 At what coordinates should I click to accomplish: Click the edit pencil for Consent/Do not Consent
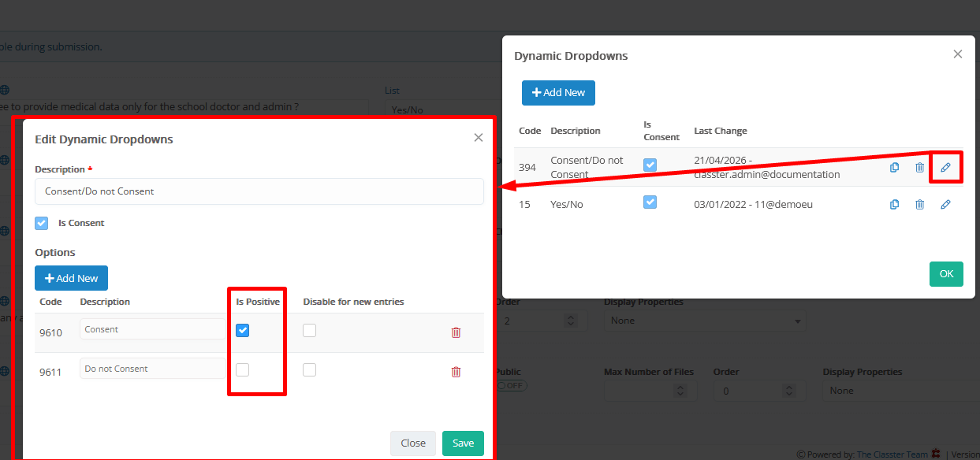pos(945,167)
